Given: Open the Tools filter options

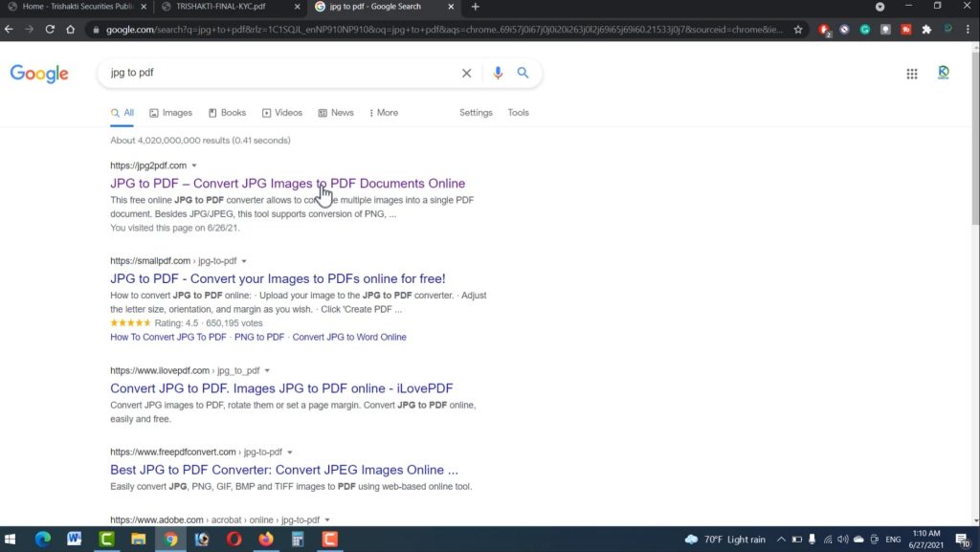Looking at the screenshot, I should pos(518,112).
